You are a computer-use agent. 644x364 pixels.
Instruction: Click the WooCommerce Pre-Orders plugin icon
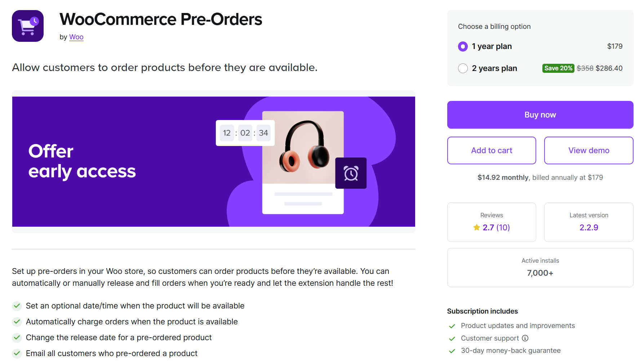tap(27, 26)
